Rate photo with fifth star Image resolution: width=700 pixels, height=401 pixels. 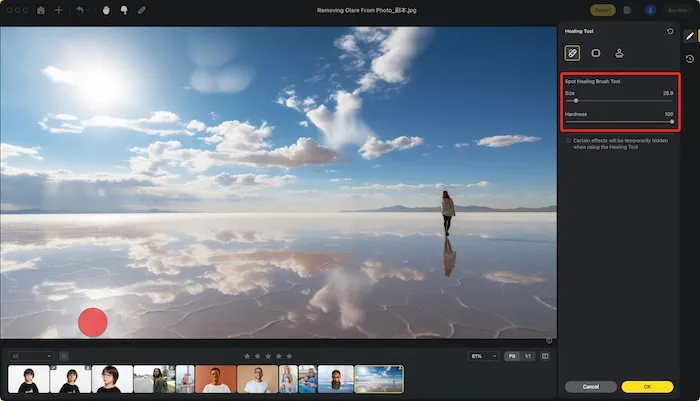coord(289,356)
